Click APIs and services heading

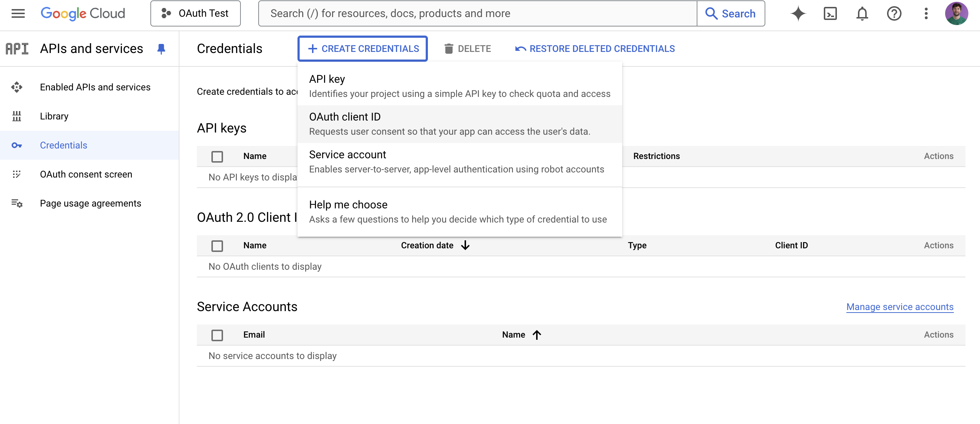(91, 49)
